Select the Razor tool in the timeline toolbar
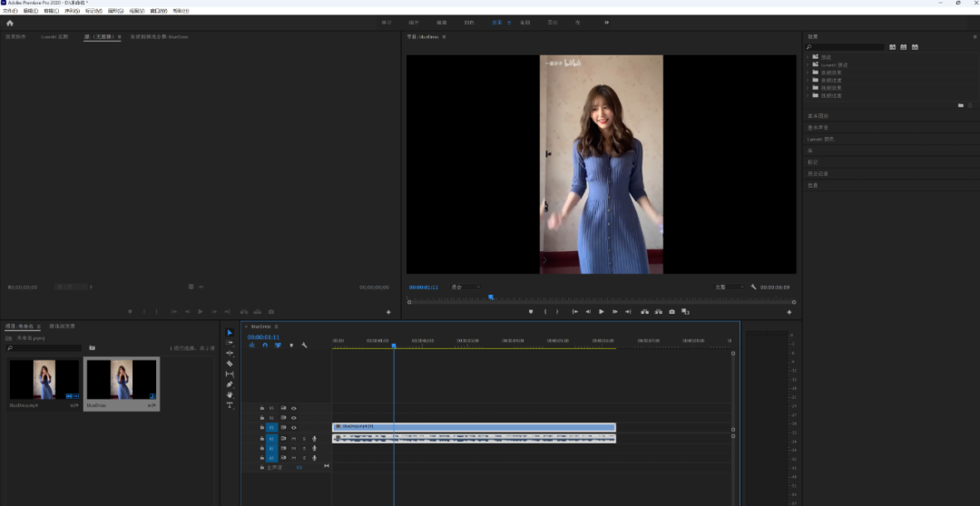 click(230, 364)
